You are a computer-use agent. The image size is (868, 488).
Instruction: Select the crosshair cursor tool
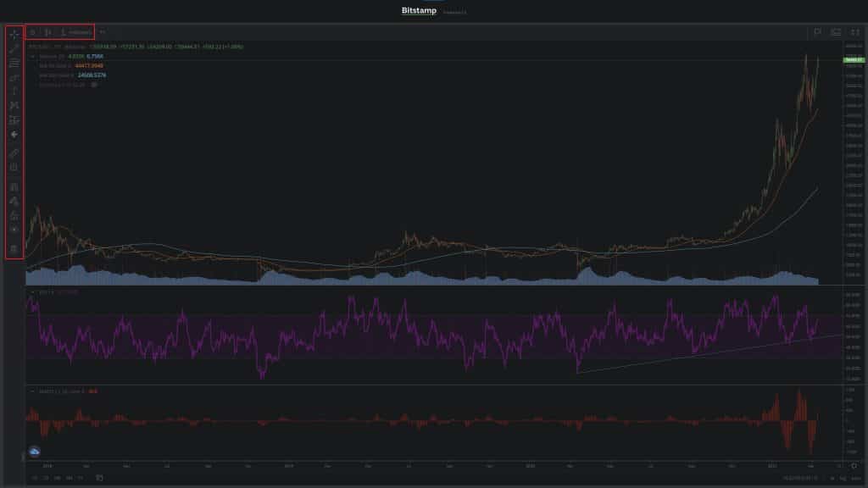(x=14, y=34)
